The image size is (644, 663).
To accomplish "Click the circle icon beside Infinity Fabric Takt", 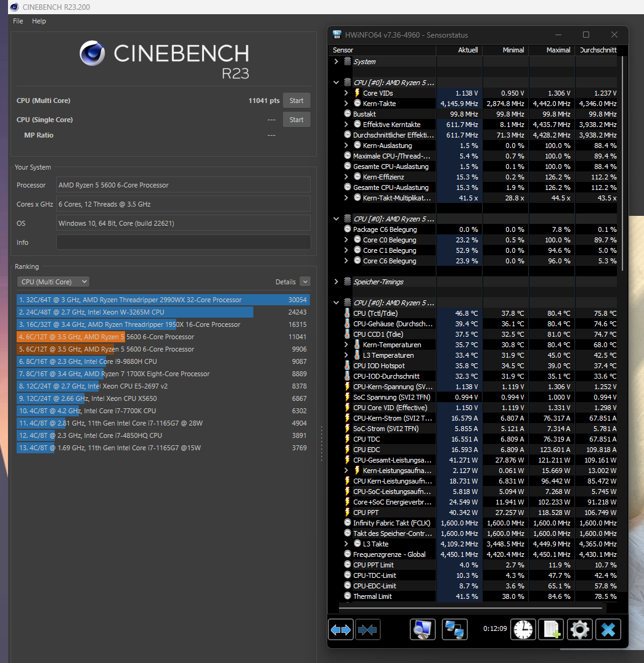I will [x=348, y=523].
